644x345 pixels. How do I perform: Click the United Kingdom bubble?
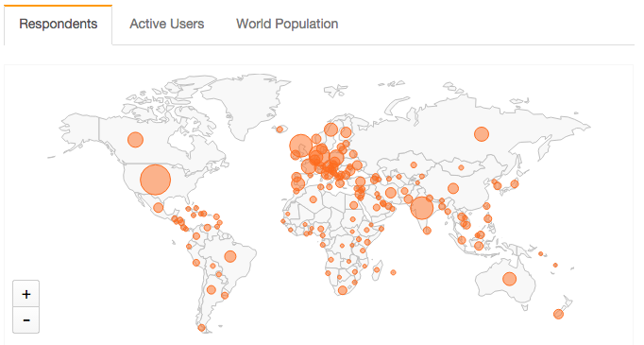point(300,146)
